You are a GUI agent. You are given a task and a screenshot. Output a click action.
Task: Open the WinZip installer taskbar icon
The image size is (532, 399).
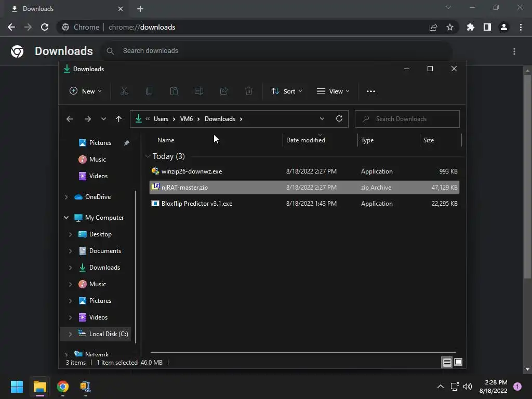pyautogui.click(x=86, y=387)
